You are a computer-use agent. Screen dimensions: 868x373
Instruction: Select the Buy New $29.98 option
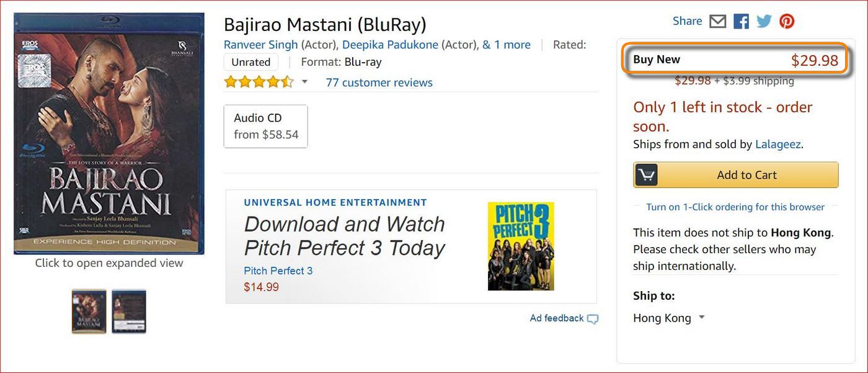(x=735, y=60)
